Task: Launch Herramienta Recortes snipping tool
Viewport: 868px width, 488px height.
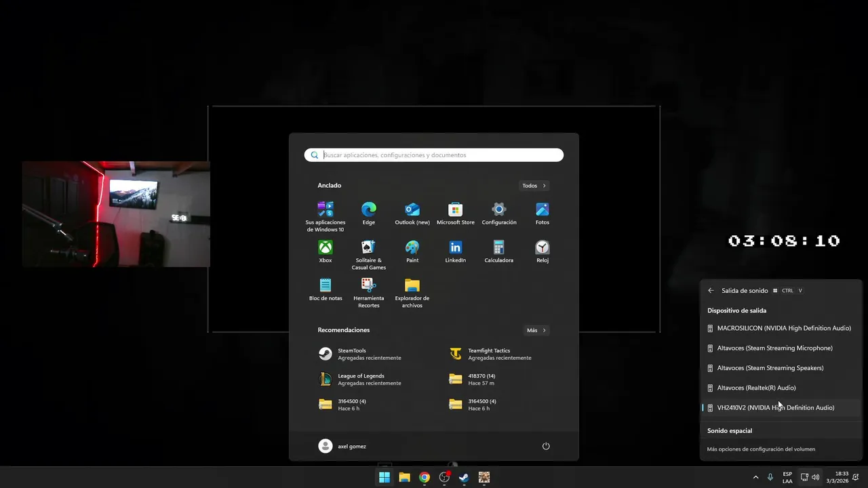Action: (369, 292)
